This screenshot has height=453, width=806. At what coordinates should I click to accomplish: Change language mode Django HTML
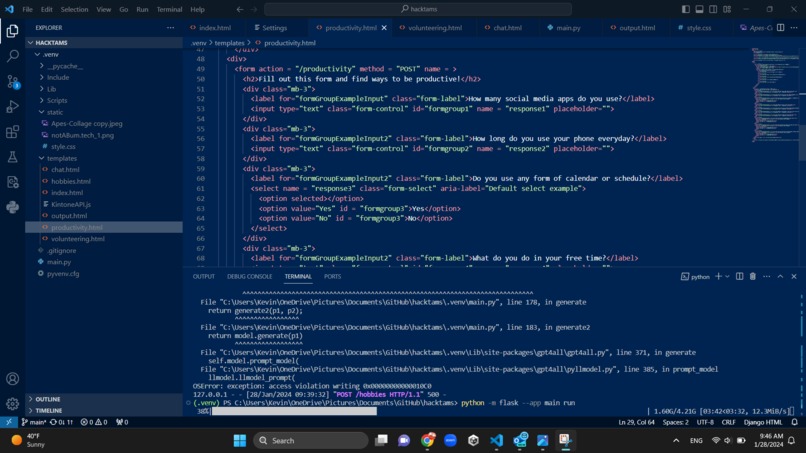pyautogui.click(x=763, y=422)
